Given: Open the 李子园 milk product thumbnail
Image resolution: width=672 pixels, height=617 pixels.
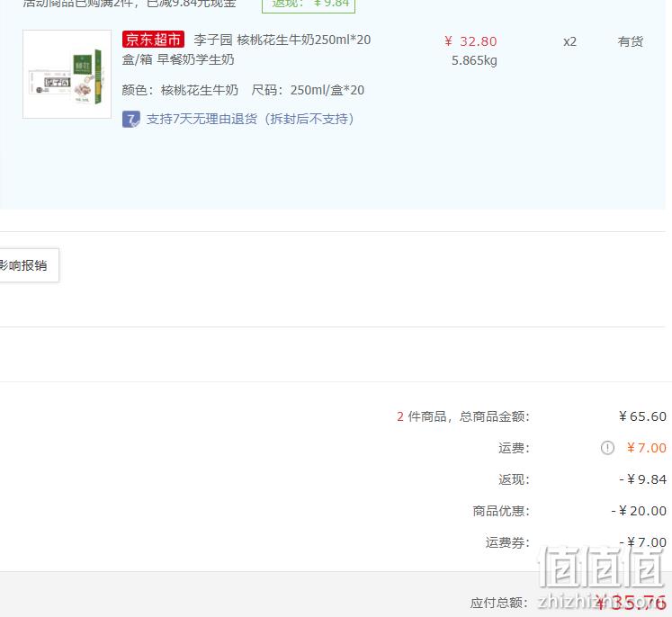Looking at the screenshot, I should pos(67,74).
